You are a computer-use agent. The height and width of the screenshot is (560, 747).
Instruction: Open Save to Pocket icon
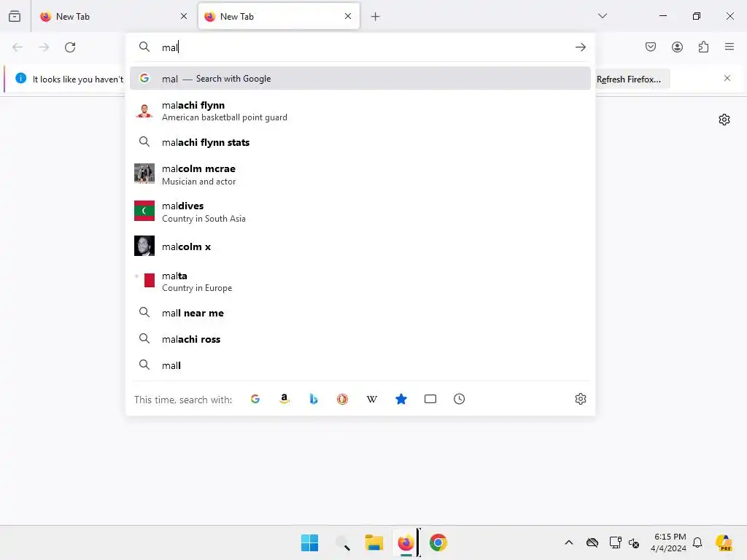click(651, 47)
